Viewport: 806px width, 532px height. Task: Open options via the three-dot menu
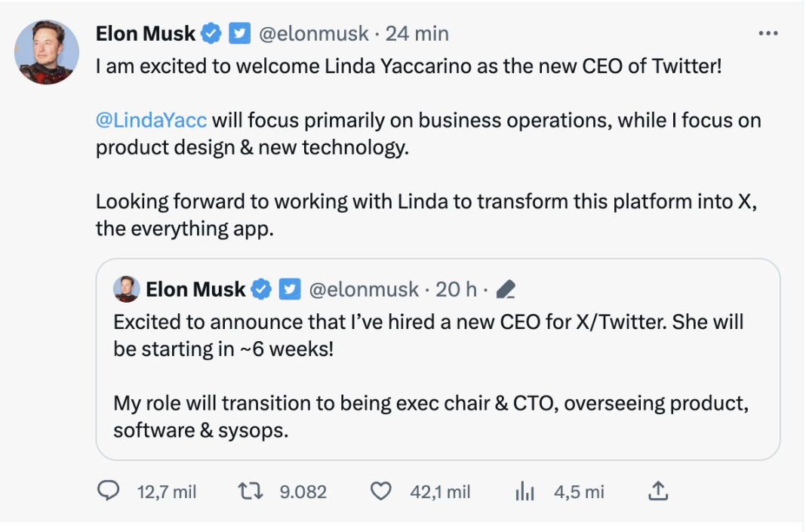[768, 32]
